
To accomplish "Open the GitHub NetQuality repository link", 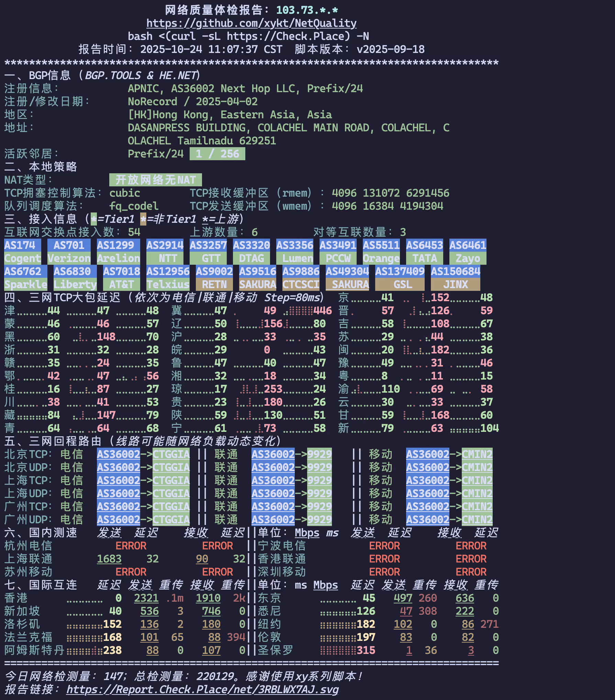I will pos(251,23).
